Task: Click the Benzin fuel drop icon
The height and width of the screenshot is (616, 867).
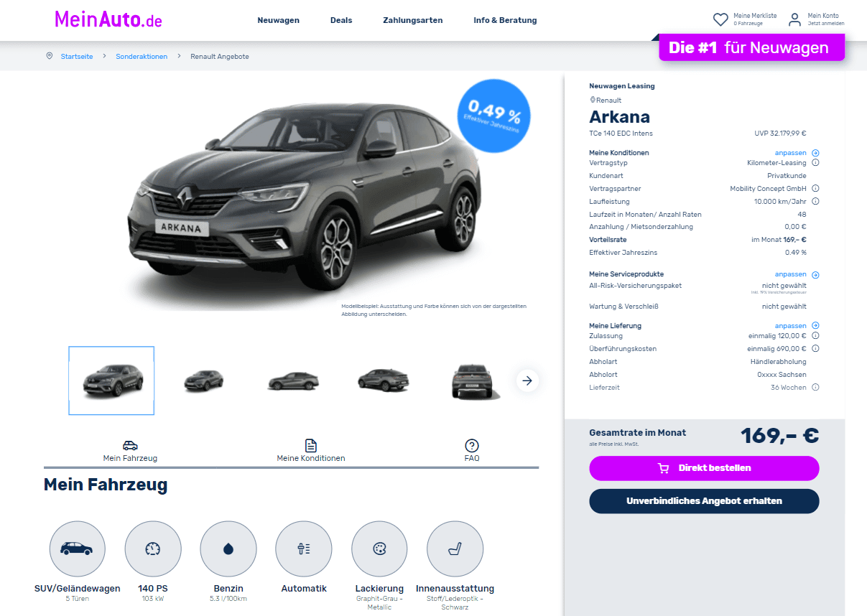Action: click(228, 549)
